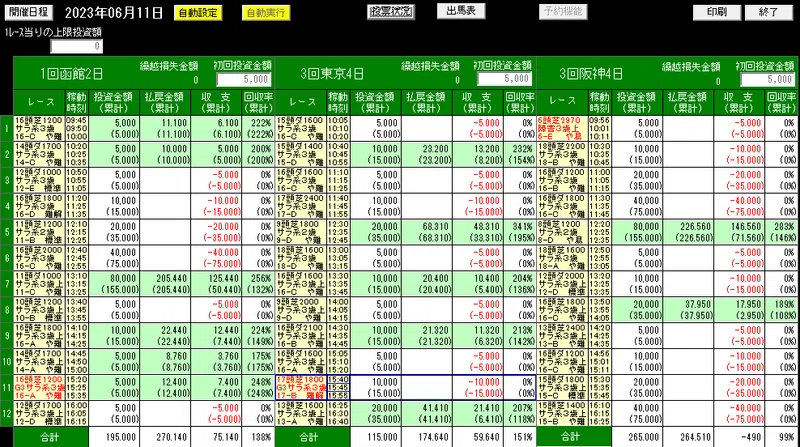
Task: Click Hanshin 回収率(累計) column header
Action: coord(781,103)
